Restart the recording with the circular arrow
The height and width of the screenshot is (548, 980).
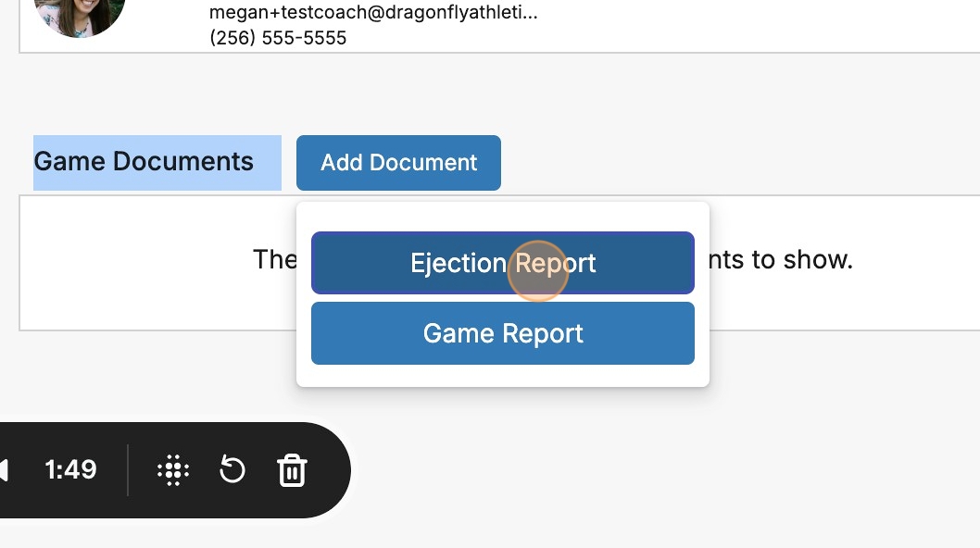click(232, 470)
